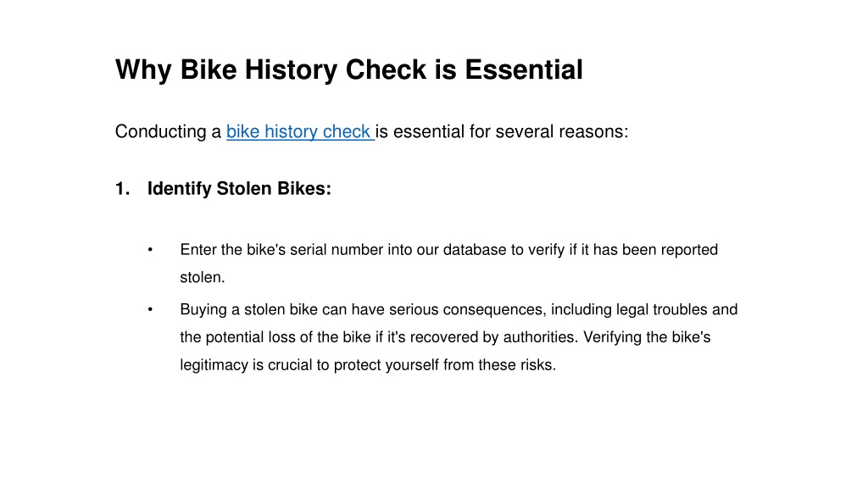Click the word "Essential" in the title
The width and height of the screenshot is (868, 488).
pyautogui.click(x=524, y=69)
